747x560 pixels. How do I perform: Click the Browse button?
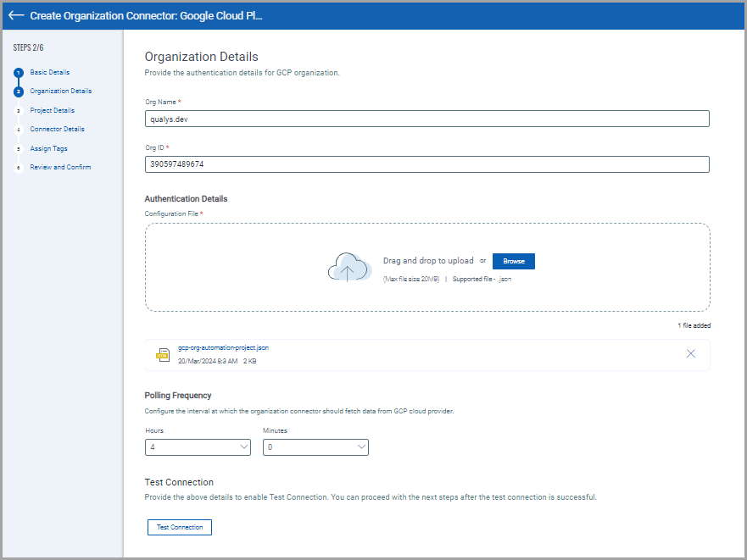tap(513, 261)
